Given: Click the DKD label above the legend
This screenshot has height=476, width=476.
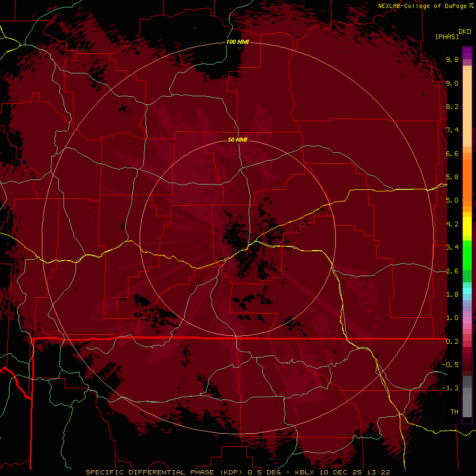Looking at the screenshot, I should click(x=465, y=32).
